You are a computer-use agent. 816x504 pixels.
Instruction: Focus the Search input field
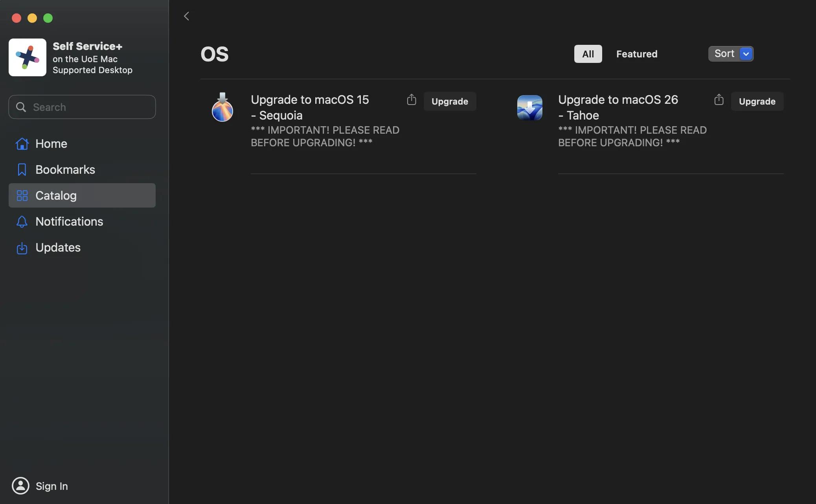point(82,107)
